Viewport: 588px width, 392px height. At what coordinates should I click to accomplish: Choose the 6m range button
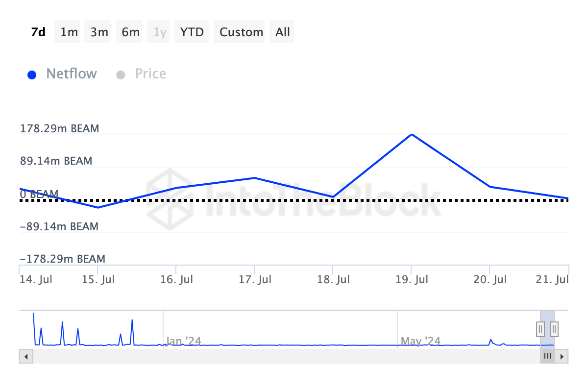click(x=130, y=32)
